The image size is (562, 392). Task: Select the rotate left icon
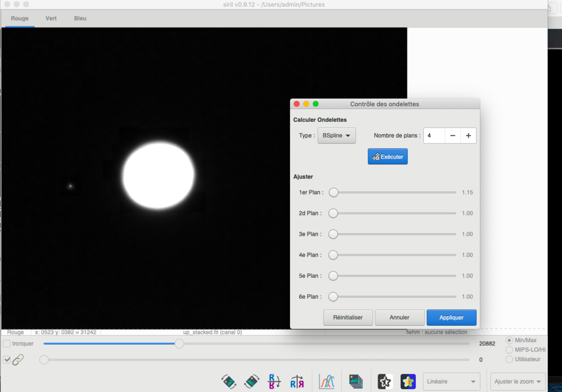click(229, 381)
